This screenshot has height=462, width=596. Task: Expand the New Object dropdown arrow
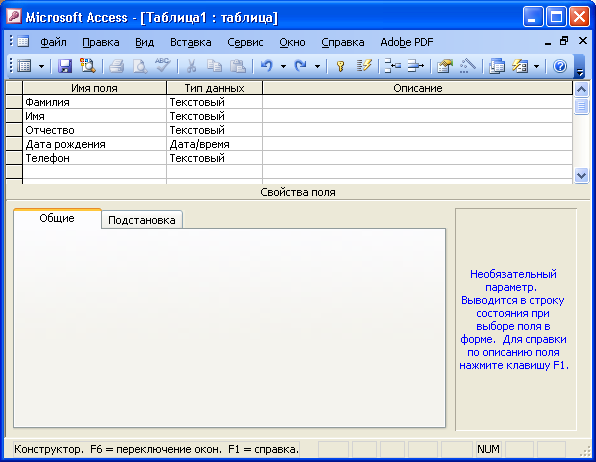tap(536, 67)
